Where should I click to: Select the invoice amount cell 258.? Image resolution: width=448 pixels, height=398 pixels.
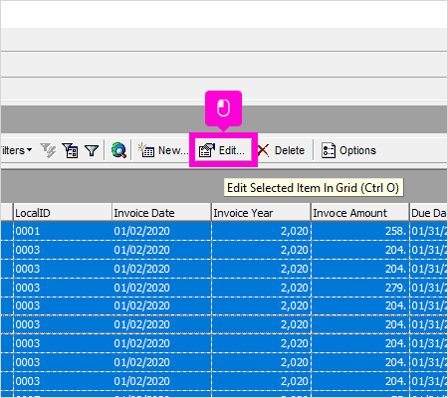click(x=360, y=231)
